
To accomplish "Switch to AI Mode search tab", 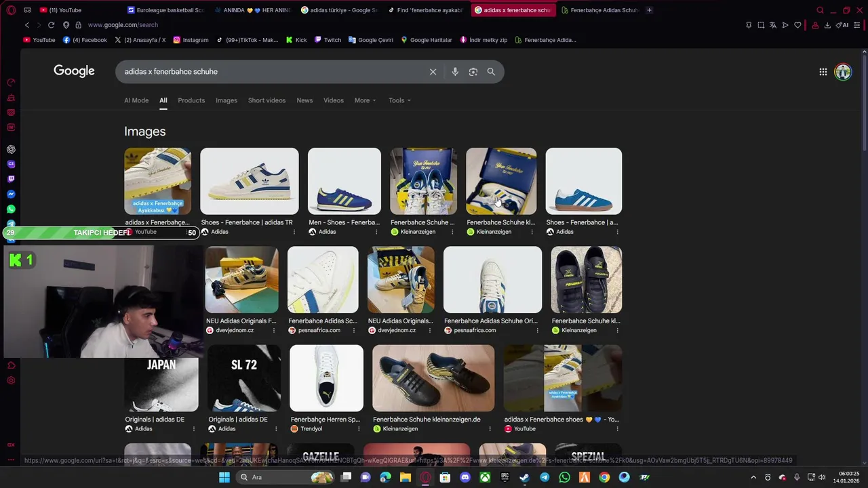I will click(136, 100).
